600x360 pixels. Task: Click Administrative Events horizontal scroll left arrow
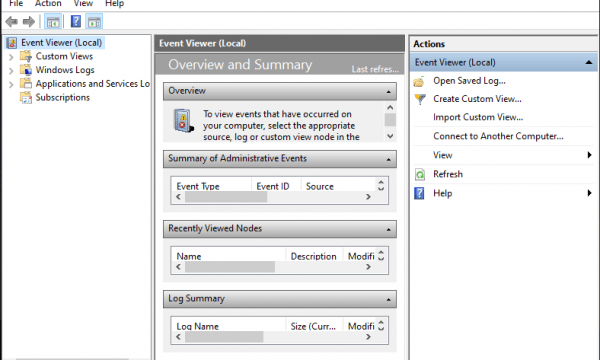[x=178, y=197]
